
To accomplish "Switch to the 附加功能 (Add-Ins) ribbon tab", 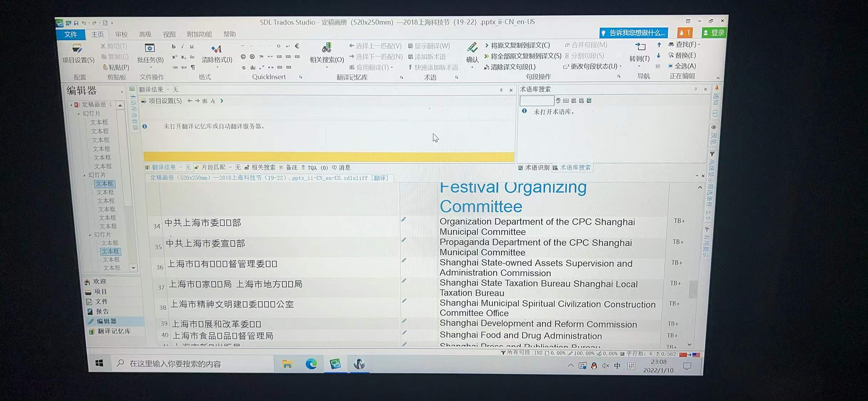I will [x=200, y=34].
